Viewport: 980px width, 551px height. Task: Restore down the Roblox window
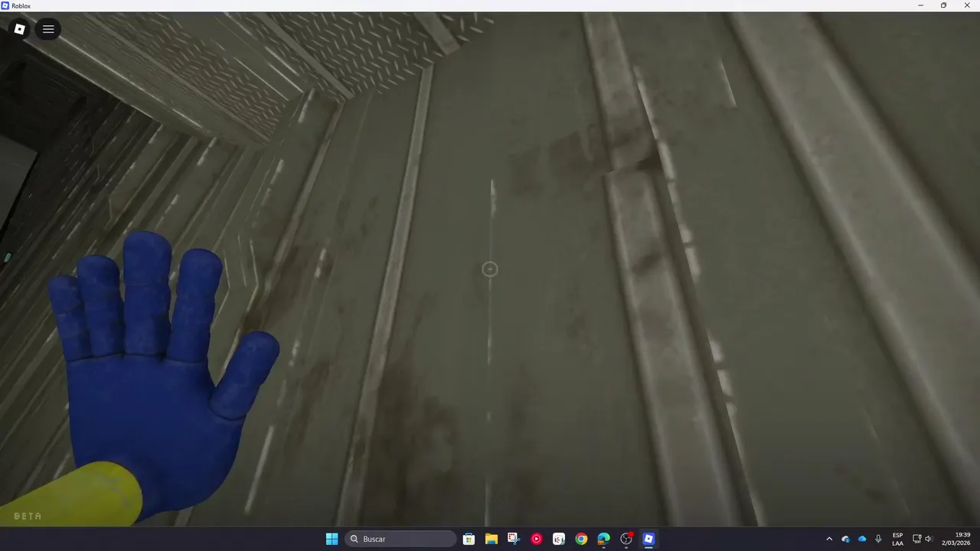click(943, 5)
